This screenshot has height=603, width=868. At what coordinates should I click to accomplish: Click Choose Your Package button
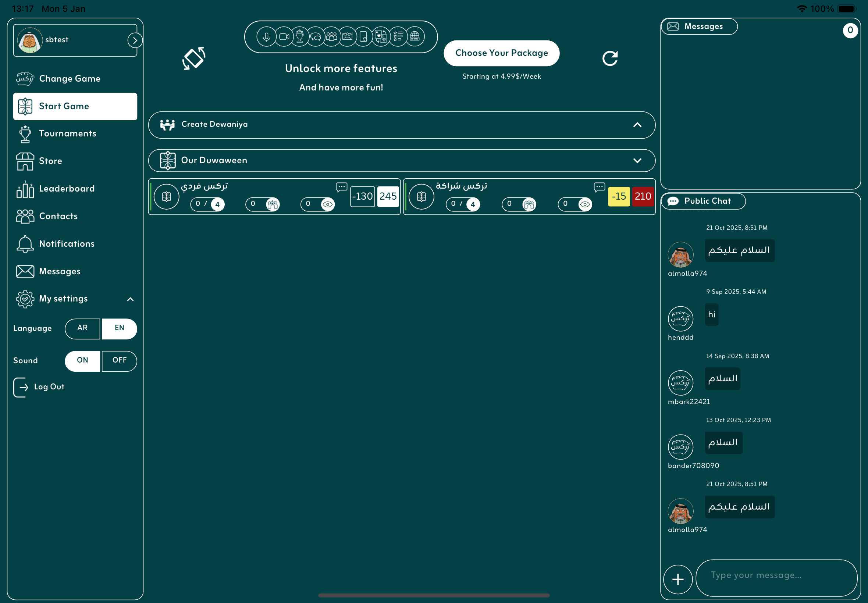pyautogui.click(x=501, y=53)
